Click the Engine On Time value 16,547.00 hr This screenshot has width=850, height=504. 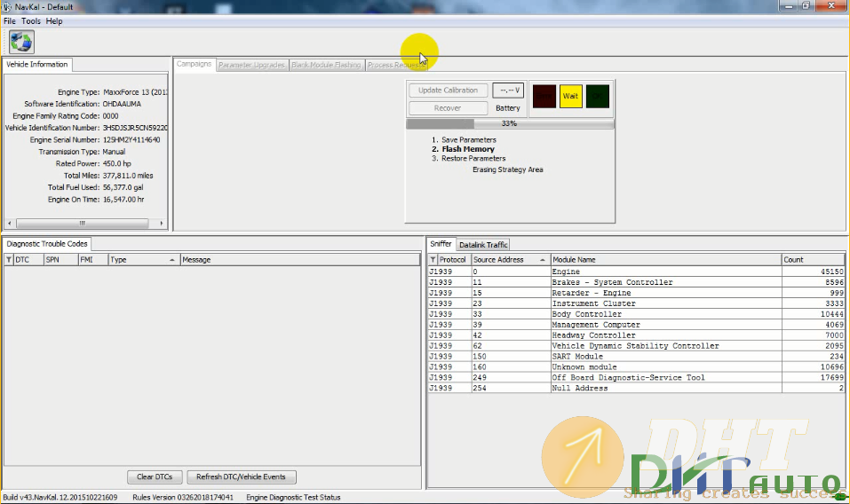coord(123,200)
